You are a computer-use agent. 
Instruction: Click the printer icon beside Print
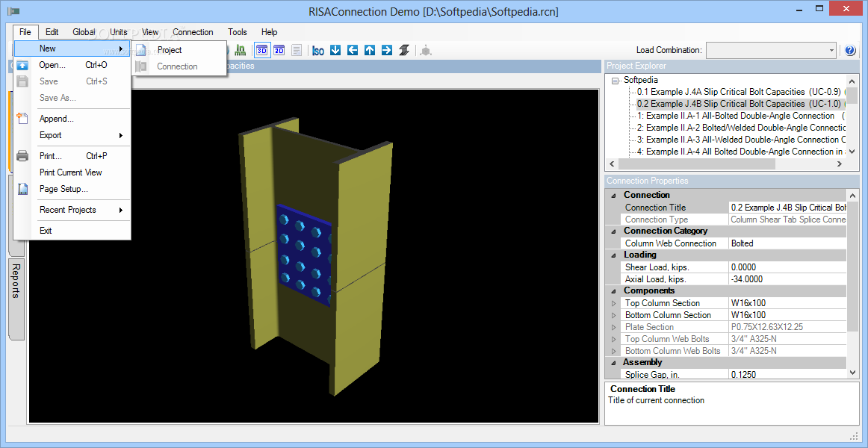click(x=22, y=156)
